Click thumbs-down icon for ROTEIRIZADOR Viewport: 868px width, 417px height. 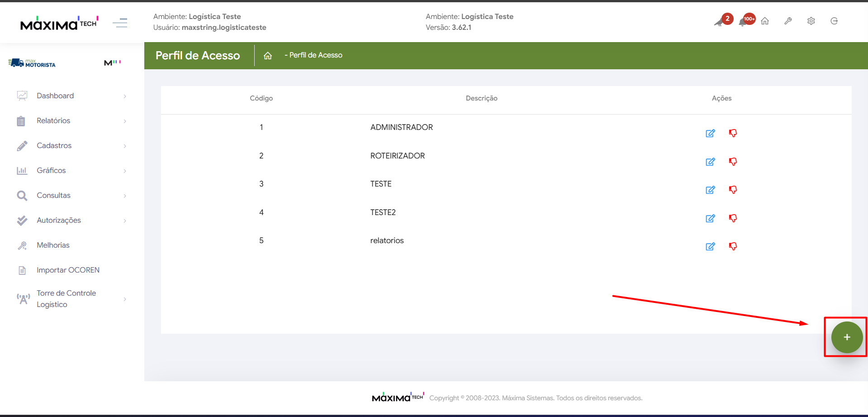point(733,162)
